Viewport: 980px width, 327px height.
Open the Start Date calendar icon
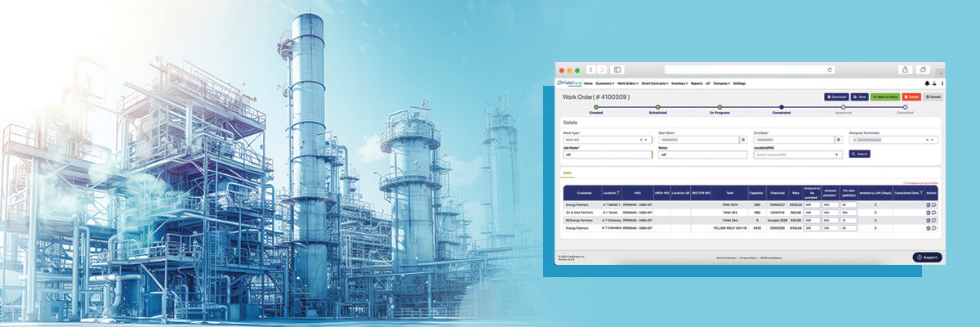743,140
